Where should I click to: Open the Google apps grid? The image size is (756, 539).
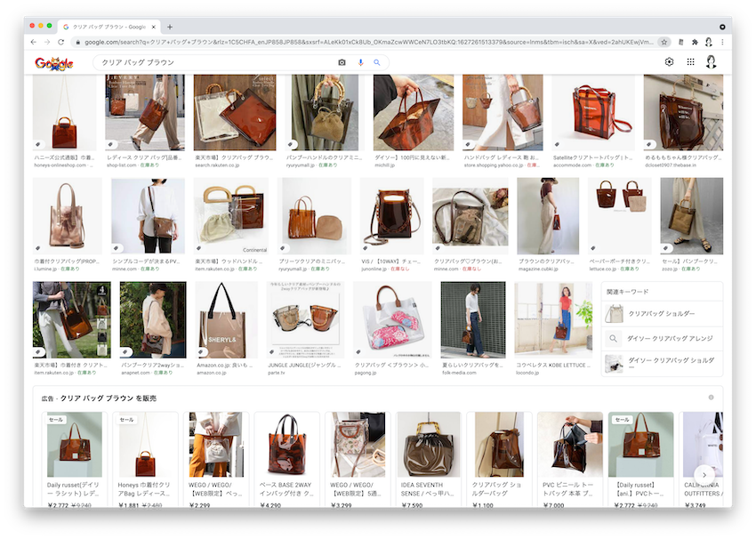(690, 61)
